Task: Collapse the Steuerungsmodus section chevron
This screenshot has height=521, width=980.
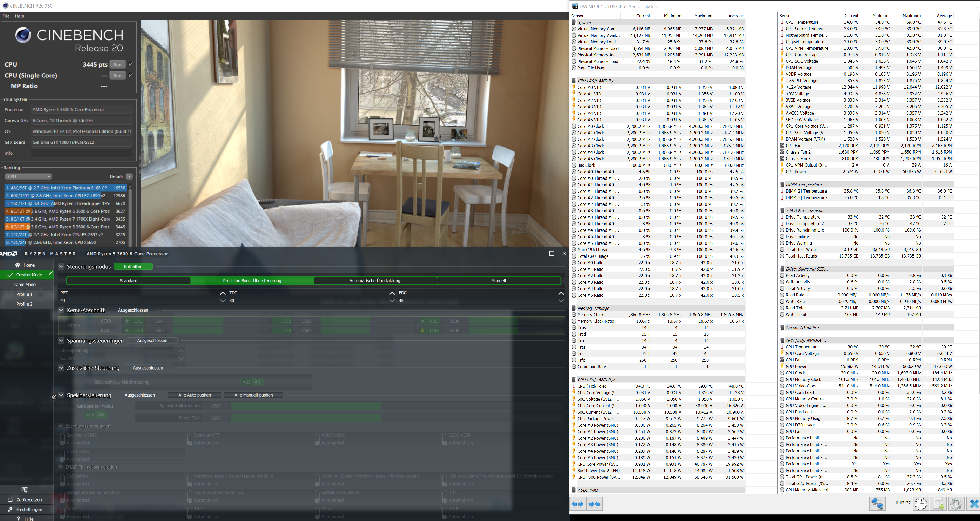Action: 61,266
